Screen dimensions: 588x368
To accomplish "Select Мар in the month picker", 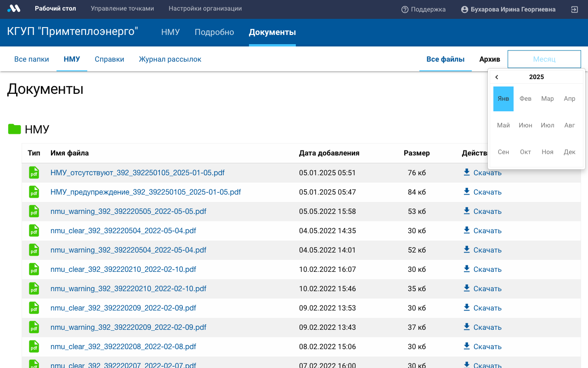I will point(548,99).
